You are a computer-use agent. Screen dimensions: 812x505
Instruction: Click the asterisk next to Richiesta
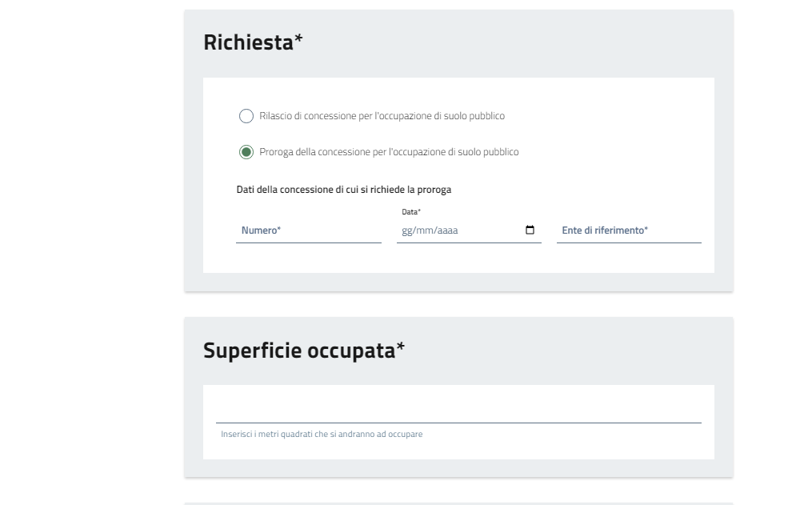(298, 40)
